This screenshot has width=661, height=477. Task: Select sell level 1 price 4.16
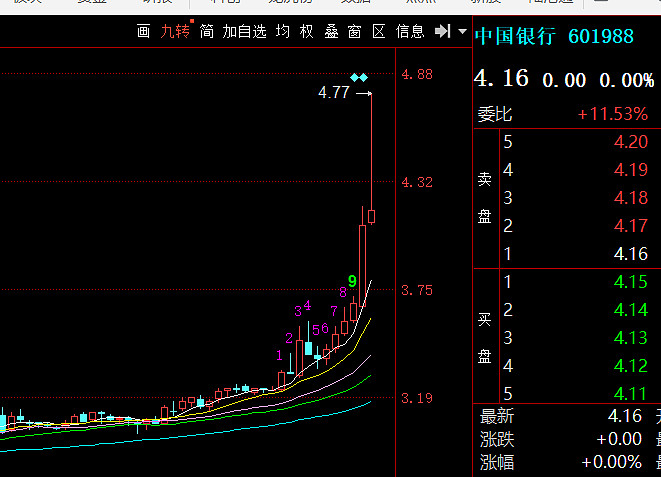point(631,254)
